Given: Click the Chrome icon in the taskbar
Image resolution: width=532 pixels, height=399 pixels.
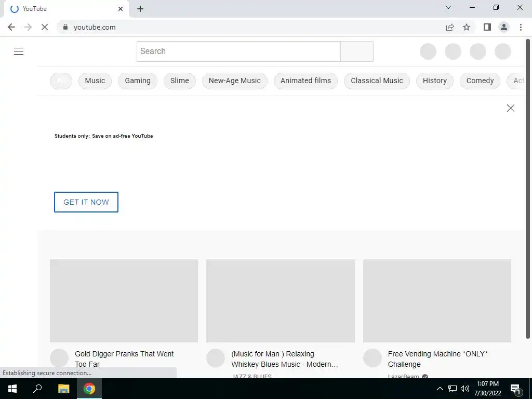Looking at the screenshot, I should (x=89, y=389).
